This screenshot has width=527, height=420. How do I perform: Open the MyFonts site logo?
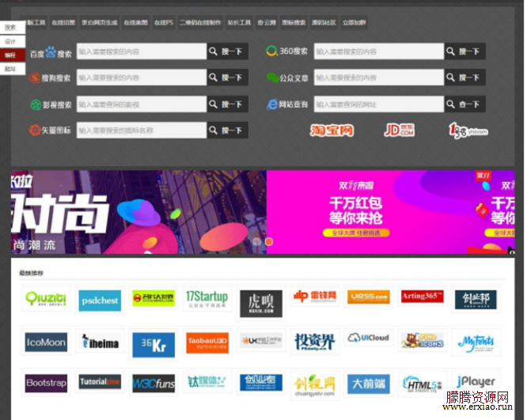(476, 343)
